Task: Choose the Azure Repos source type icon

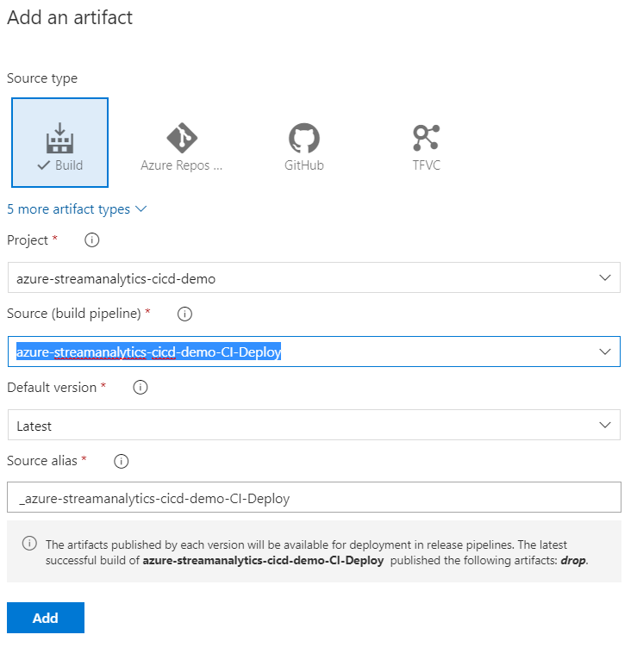Action: click(182, 138)
